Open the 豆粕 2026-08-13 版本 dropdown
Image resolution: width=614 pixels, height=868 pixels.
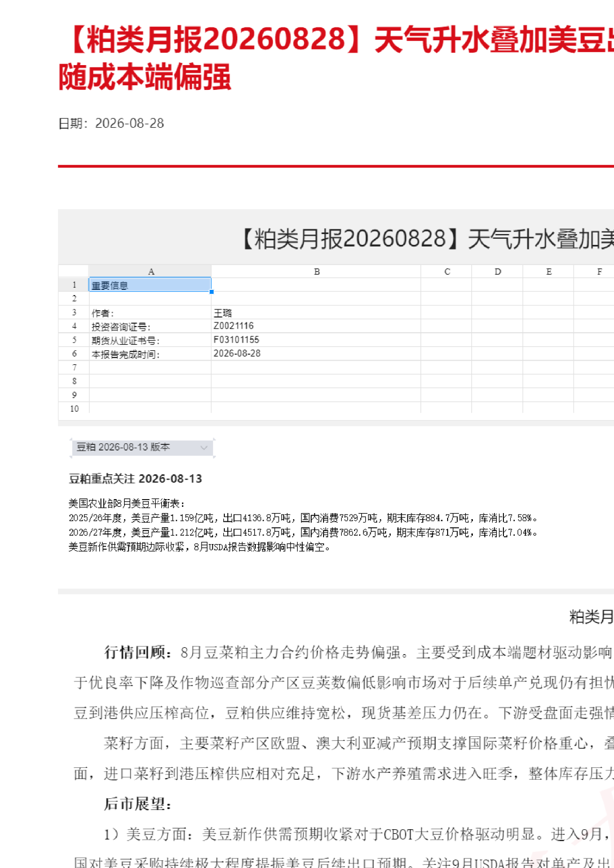tap(142, 447)
